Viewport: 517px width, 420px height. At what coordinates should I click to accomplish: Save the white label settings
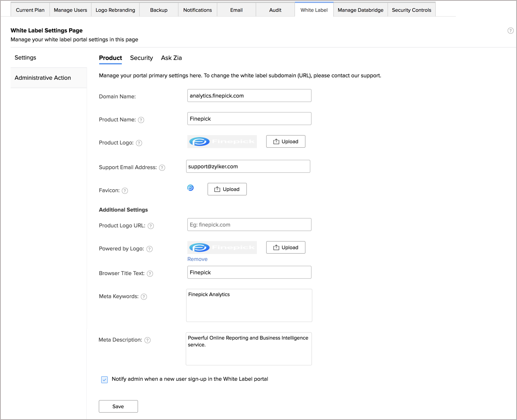(x=118, y=406)
